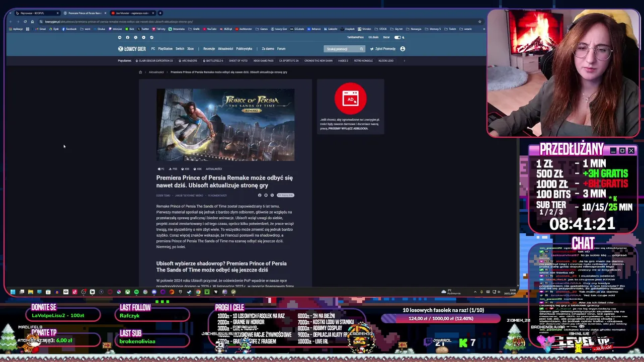The width and height of the screenshot is (644, 362).
Task: Click the article headline Premiera Prince of Persia
Action: 224,182
